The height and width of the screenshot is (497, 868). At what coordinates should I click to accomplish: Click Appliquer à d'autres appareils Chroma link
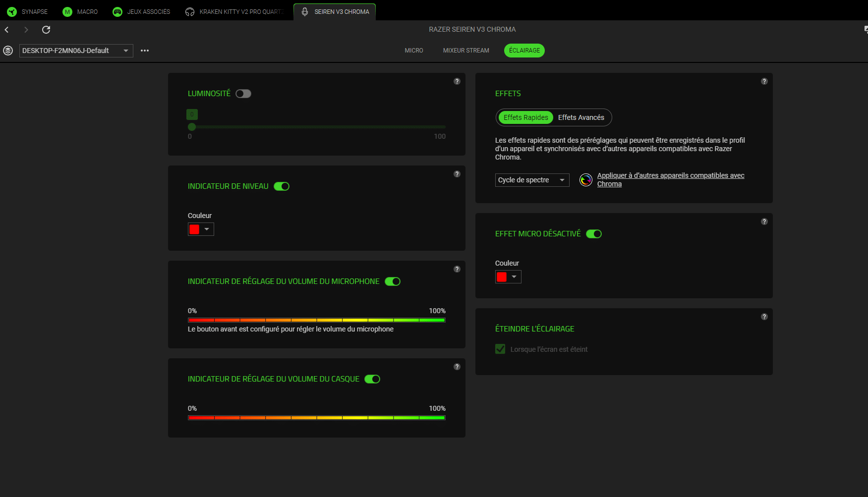[671, 179]
